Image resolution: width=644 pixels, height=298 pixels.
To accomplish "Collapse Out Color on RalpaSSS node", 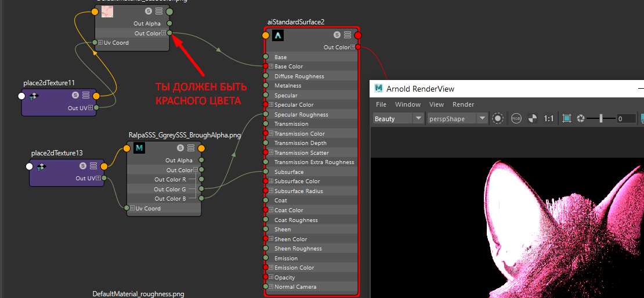I will pos(196,170).
